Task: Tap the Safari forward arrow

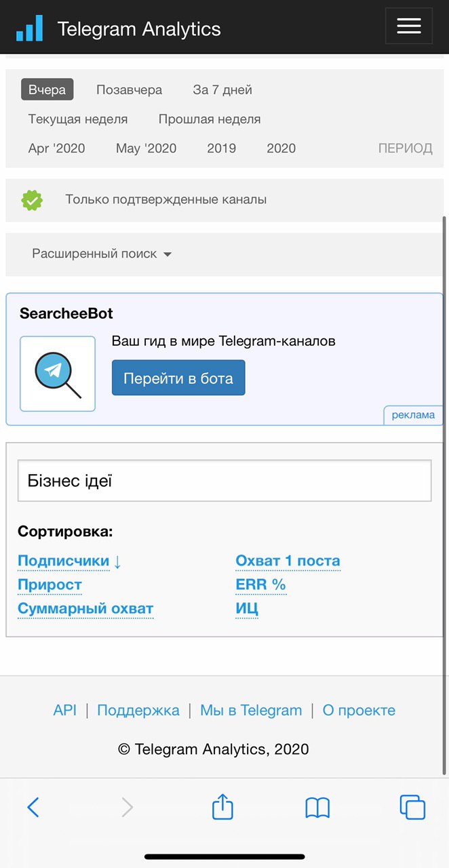Action: coord(127,807)
